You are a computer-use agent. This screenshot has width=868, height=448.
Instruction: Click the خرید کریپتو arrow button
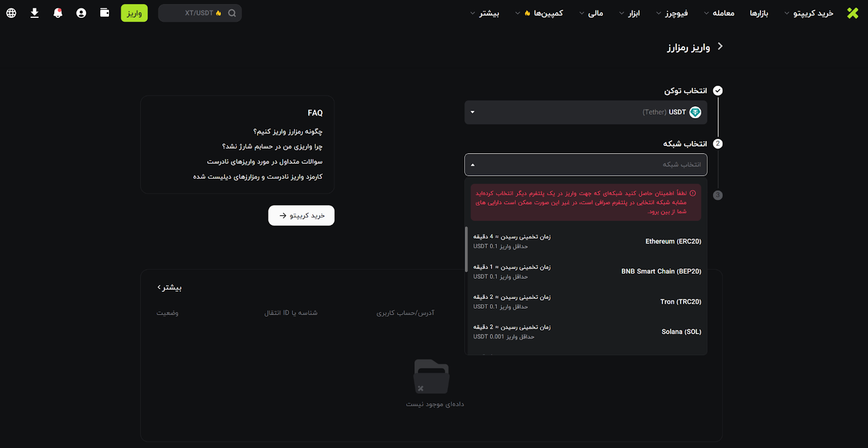pos(301,216)
